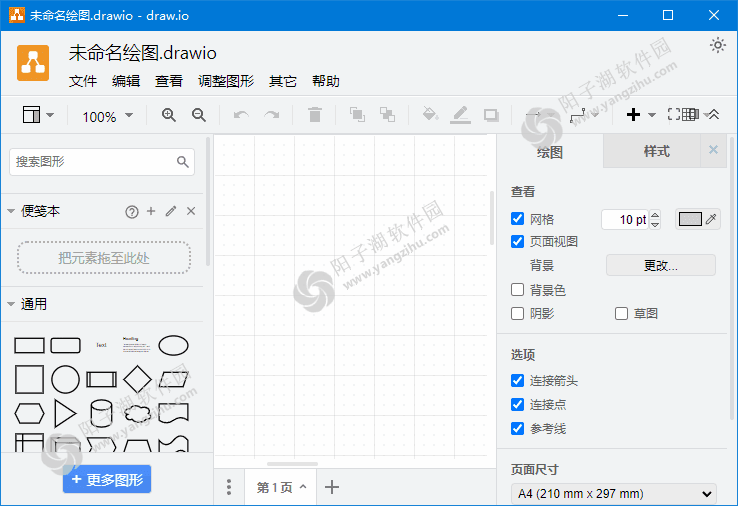Enable the 阴影 shadow checkbox

pos(517,313)
